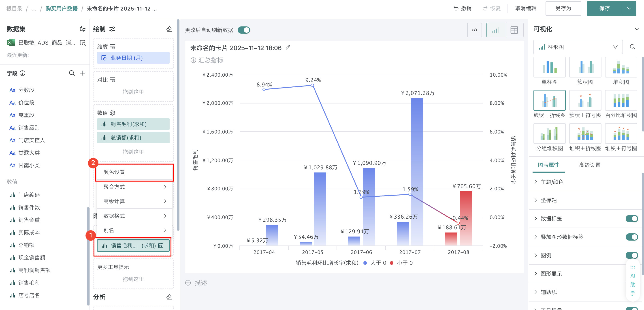This screenshot has width=644, height=310.
Task: Click the dataset refresh icon
Action: (x=83, y=29)
